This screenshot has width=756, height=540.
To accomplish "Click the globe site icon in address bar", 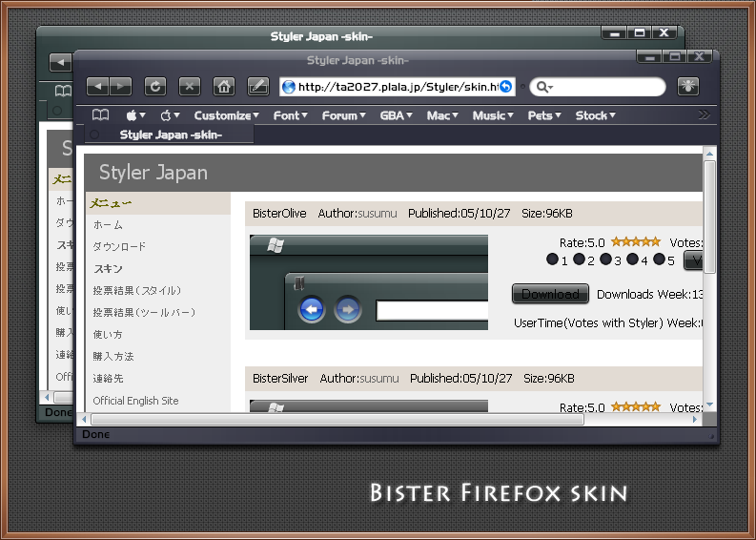I will pos(288,87).
